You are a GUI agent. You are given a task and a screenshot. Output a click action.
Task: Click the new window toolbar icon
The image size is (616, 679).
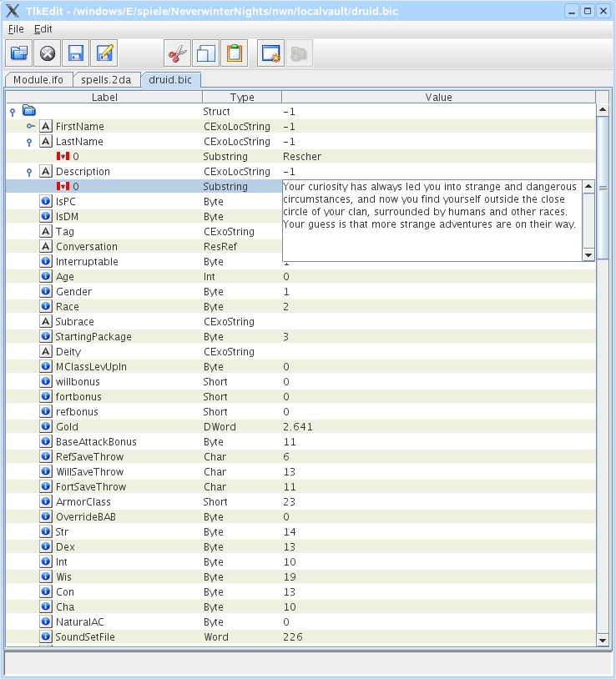coord(270,54)
